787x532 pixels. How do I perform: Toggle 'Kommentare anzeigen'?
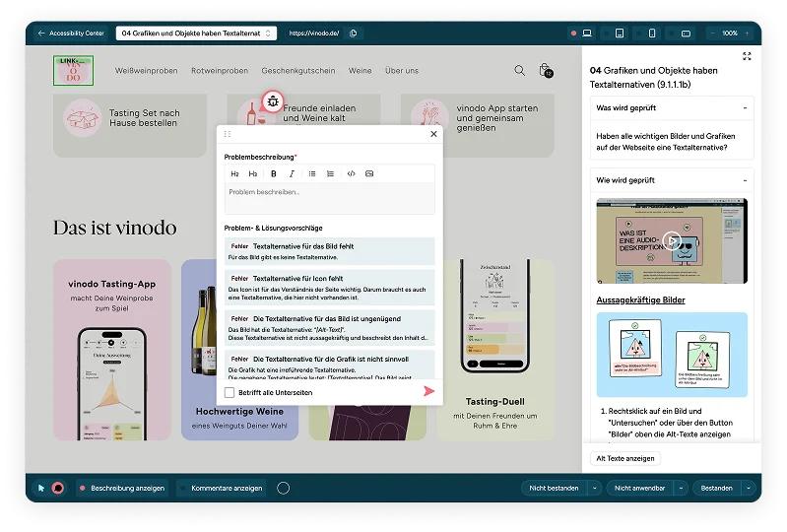pyautogui.click(x=222, y=488)
